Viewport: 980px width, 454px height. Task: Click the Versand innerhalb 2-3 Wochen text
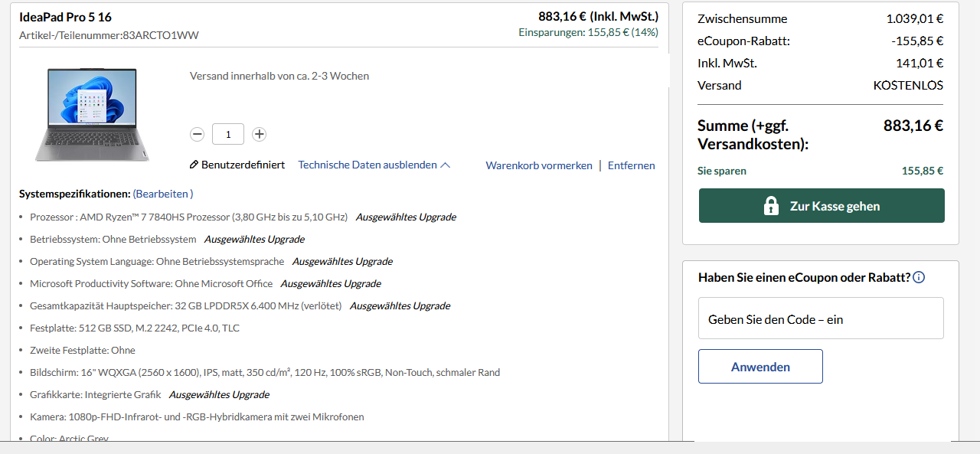click(x=279, y=76)
